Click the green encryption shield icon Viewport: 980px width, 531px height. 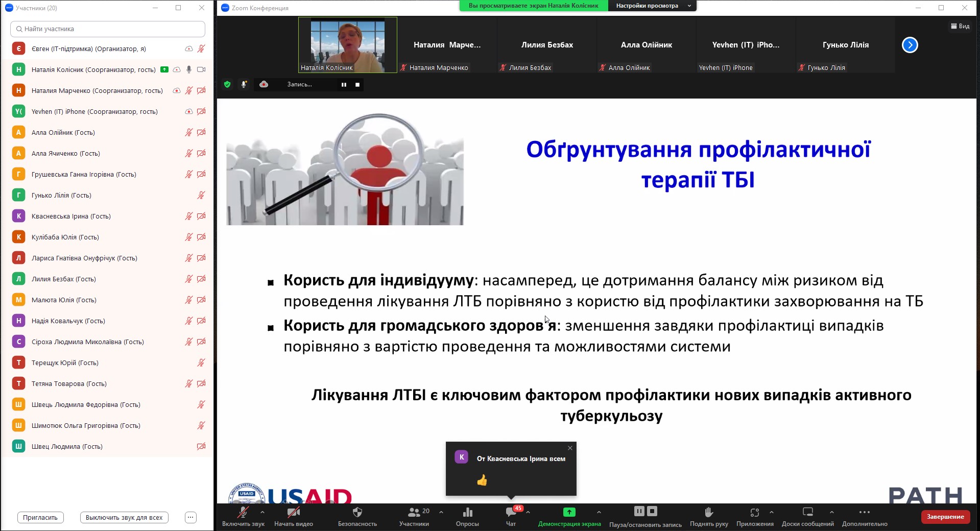[227, 85]
